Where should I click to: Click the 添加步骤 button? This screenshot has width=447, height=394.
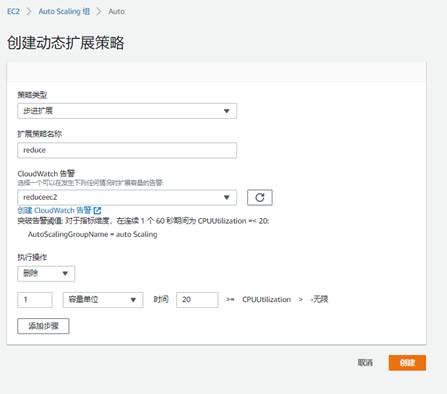[x=43, y=326]
